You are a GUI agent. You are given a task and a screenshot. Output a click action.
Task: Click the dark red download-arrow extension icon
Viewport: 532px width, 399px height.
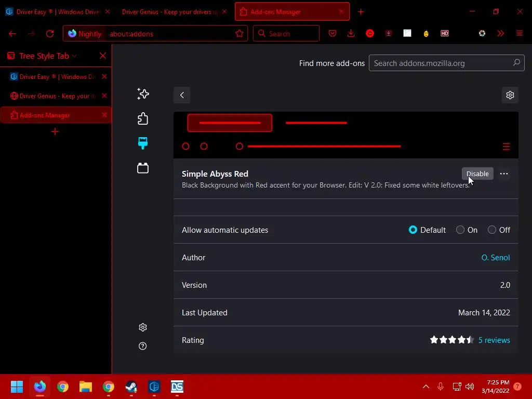(389, 33)
